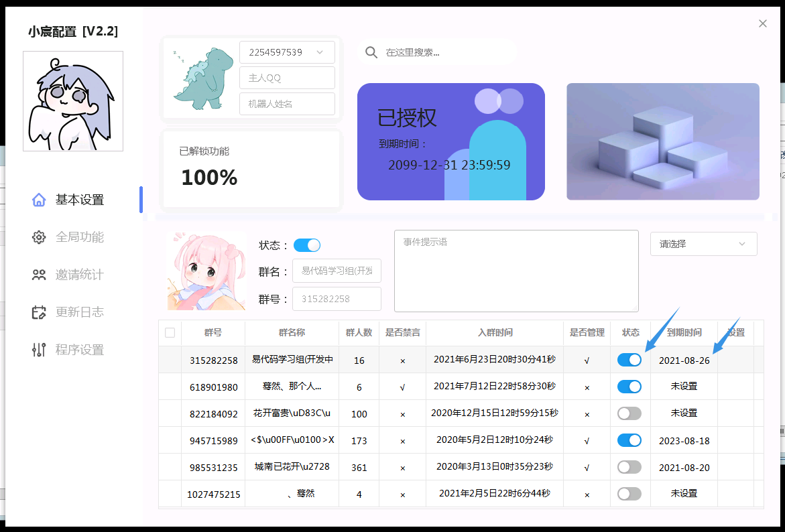Open the 基本设置 home icon
This screenshot has height=532, width=785.
pos(39,200)
